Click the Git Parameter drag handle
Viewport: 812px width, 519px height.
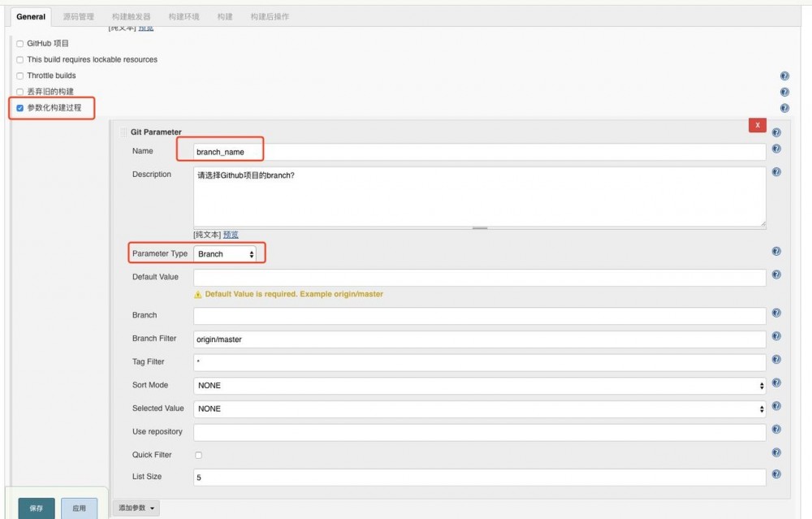click(x=123, y=132)
